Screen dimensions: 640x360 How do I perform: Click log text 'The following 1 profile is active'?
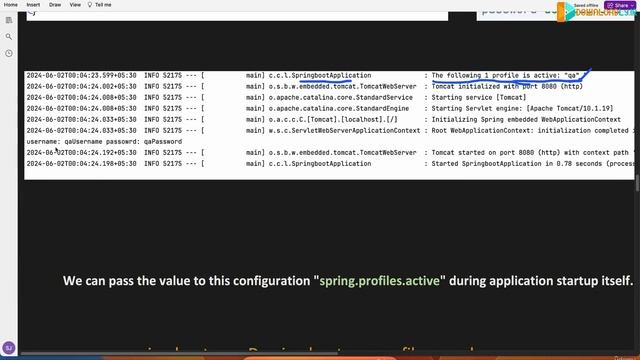[x=496, y=76]
